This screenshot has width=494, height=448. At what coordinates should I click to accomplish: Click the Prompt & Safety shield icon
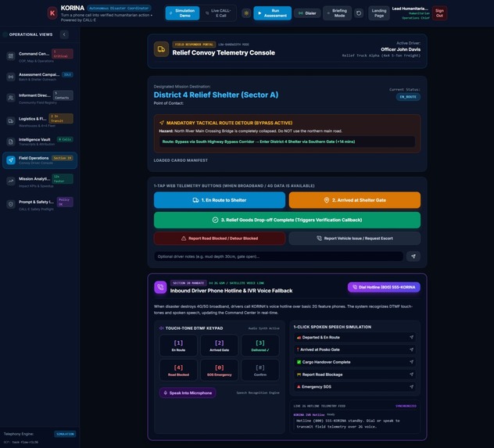tap(11, 204)
